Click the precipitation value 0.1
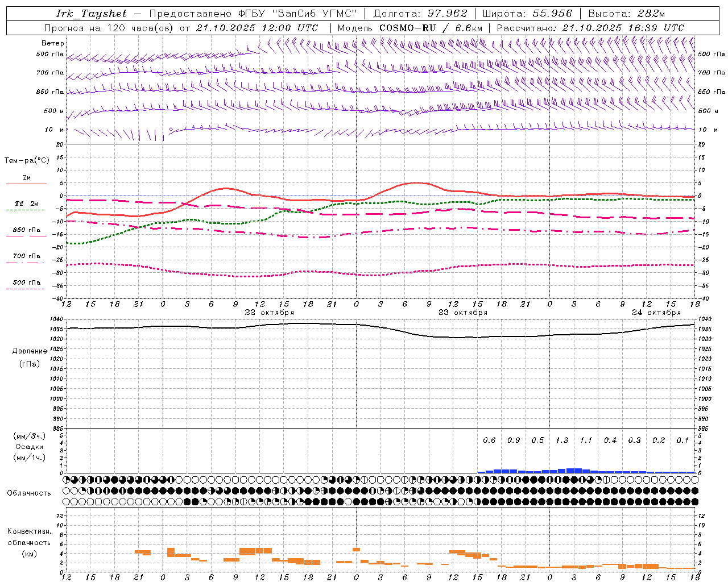This screenshot has height=582, width=728. pos(682,440)
